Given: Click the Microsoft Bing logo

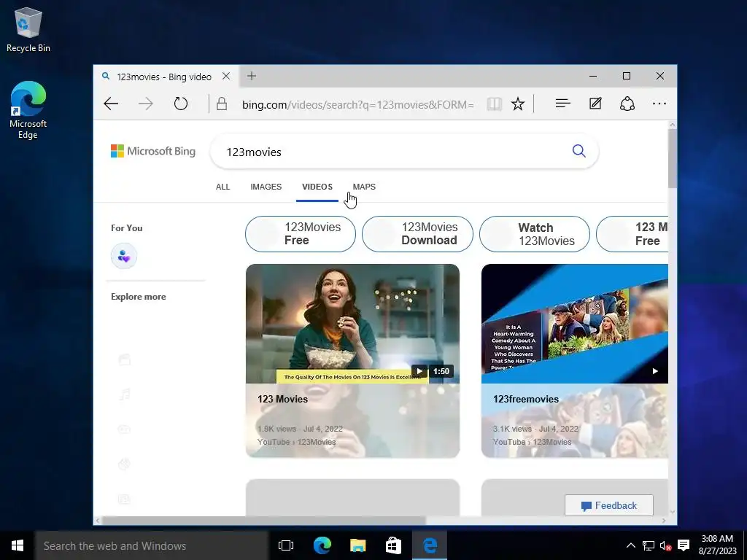Looking at the screenshot, I should pos(153,151).
